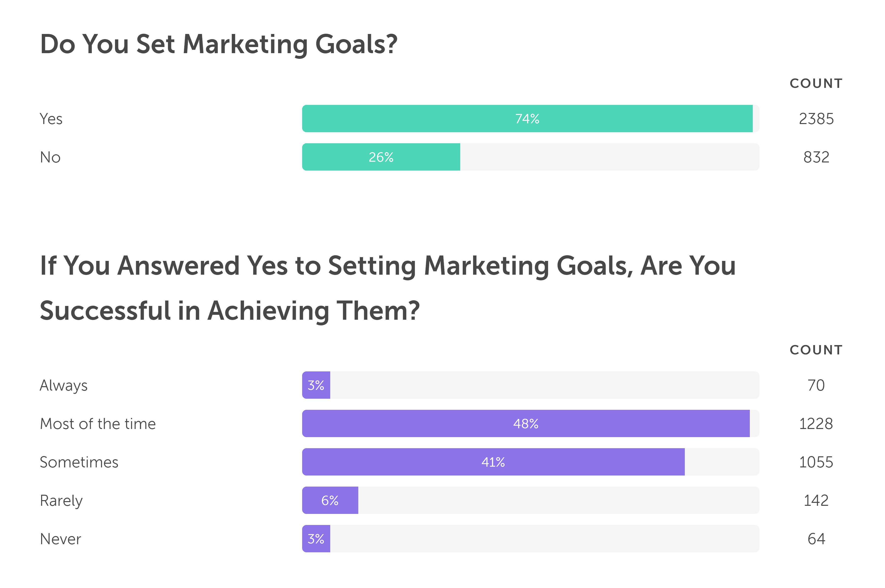Select the purple 41% Sometimes bar
The width and height of the screenshot is (885, 588).
click(493, 462)
